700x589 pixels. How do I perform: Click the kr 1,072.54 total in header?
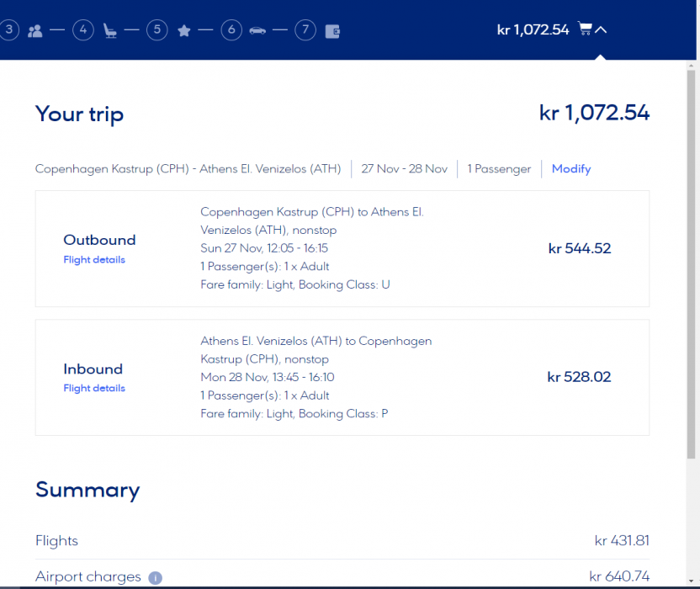[533, 30]
